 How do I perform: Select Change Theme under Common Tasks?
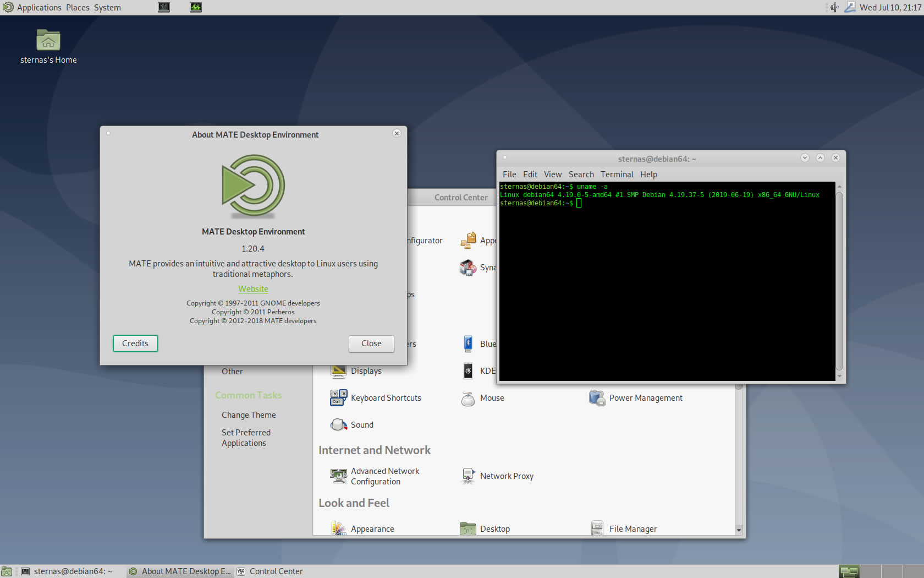click(x=249, y=415)
